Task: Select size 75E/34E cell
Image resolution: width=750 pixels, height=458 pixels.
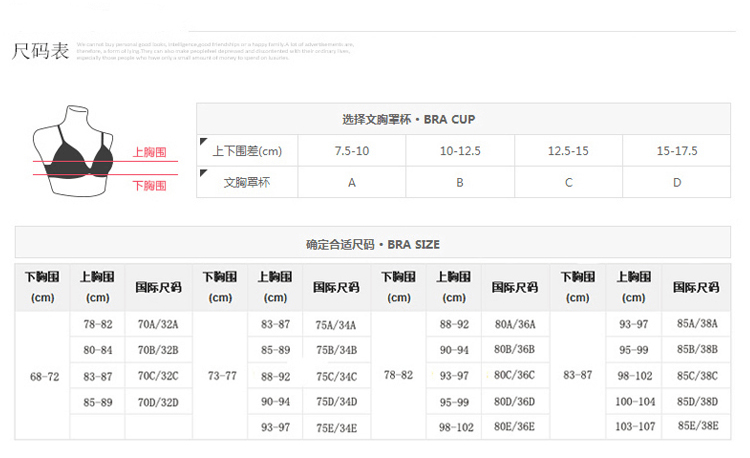Action: (336, 426)
